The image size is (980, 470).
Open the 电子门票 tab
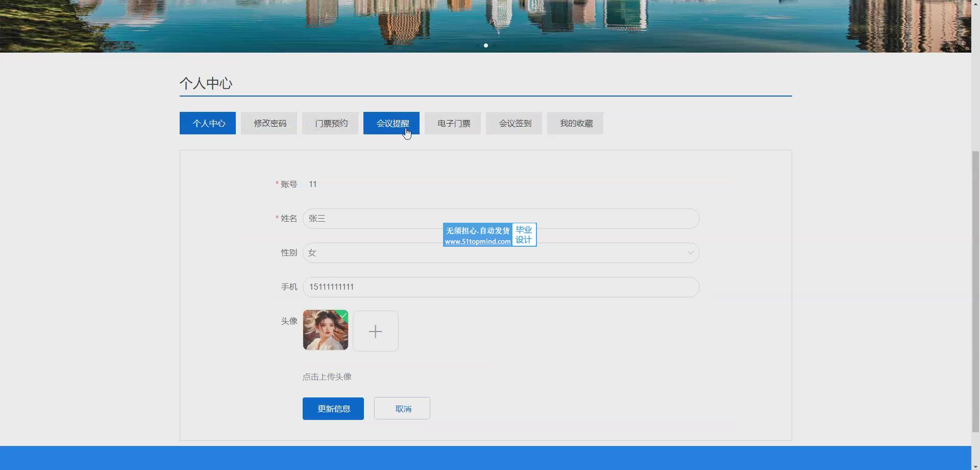point(453,123)
